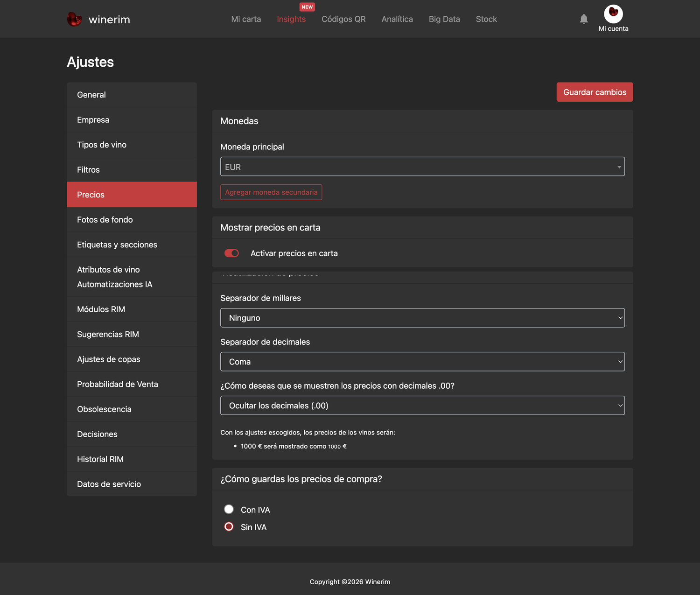Open the Mi cuenta avatar
The image size is (700, 595).
point(613,14)
